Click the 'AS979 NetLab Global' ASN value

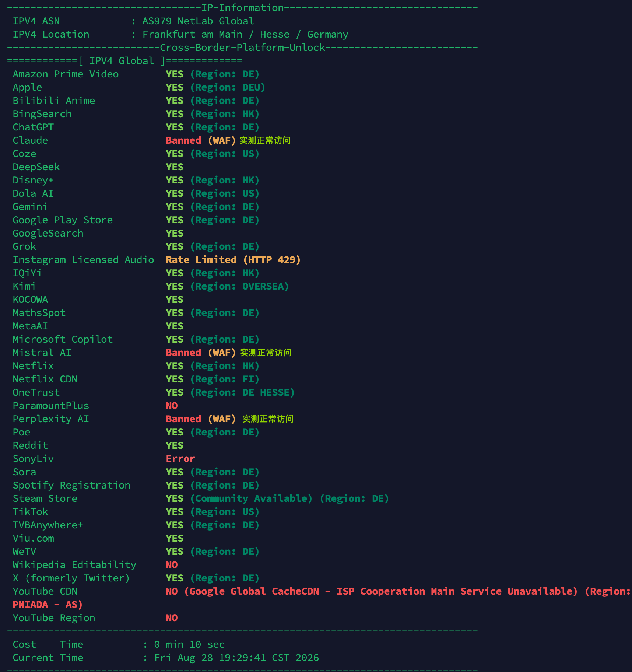[x=198, y=21]
